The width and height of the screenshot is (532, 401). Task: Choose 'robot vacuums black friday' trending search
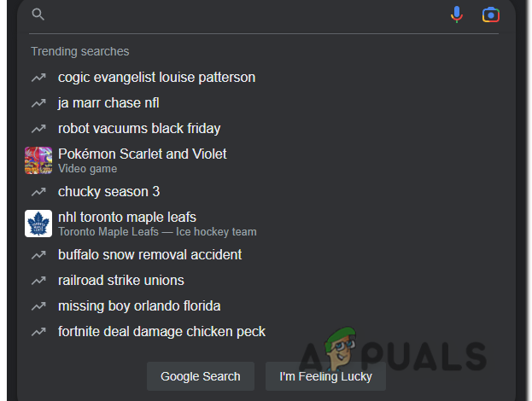point(139,129)
